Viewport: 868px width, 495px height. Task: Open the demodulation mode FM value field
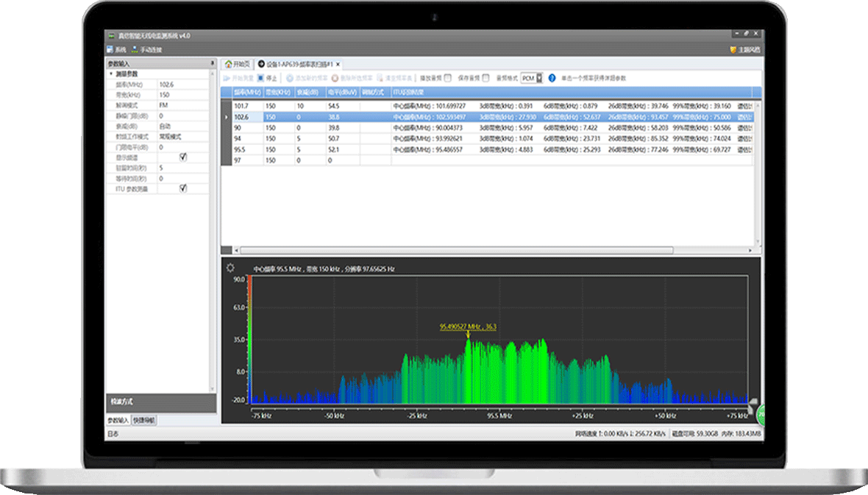[x=183, y=105]
